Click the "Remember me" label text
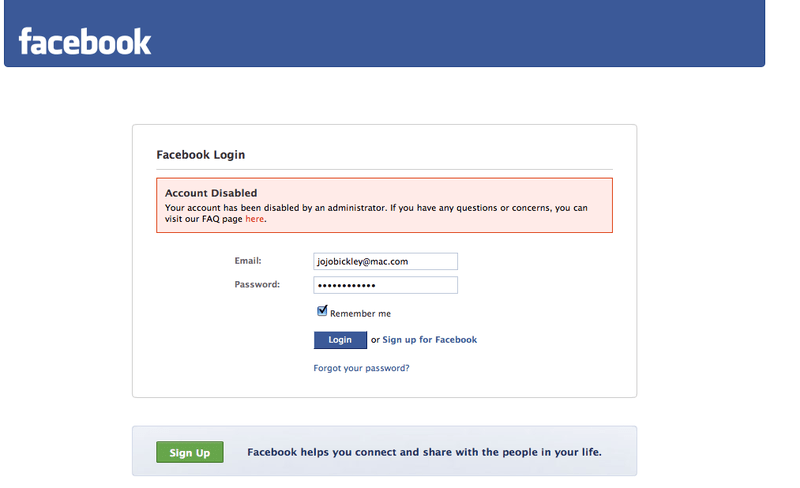800x488 pixels. coord(360,314)
